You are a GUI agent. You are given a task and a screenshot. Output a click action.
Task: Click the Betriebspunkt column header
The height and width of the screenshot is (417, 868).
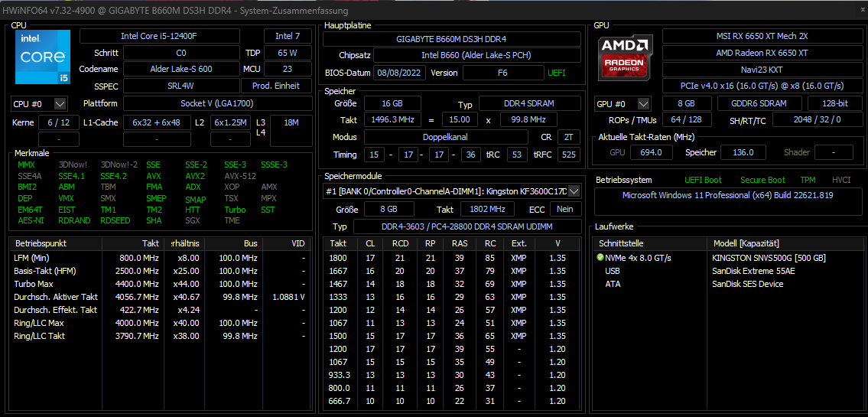pos(57,243)
